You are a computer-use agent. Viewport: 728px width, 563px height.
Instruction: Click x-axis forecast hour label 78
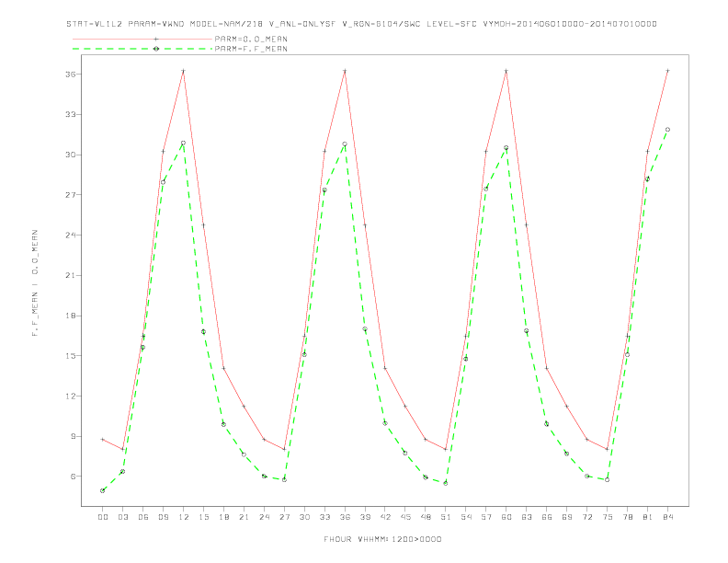[628, 517]
